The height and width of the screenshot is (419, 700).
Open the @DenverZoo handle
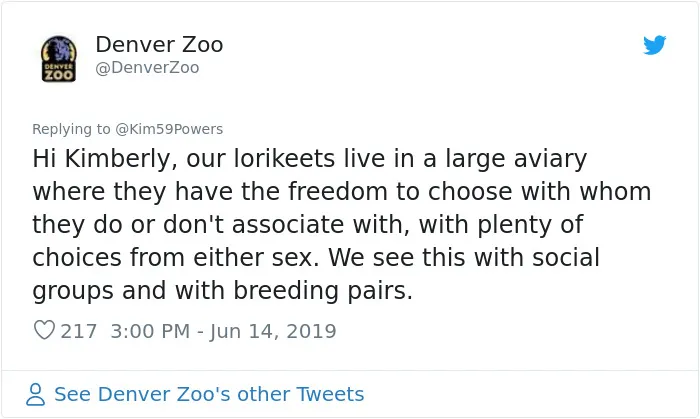click(x=147, y=68)
